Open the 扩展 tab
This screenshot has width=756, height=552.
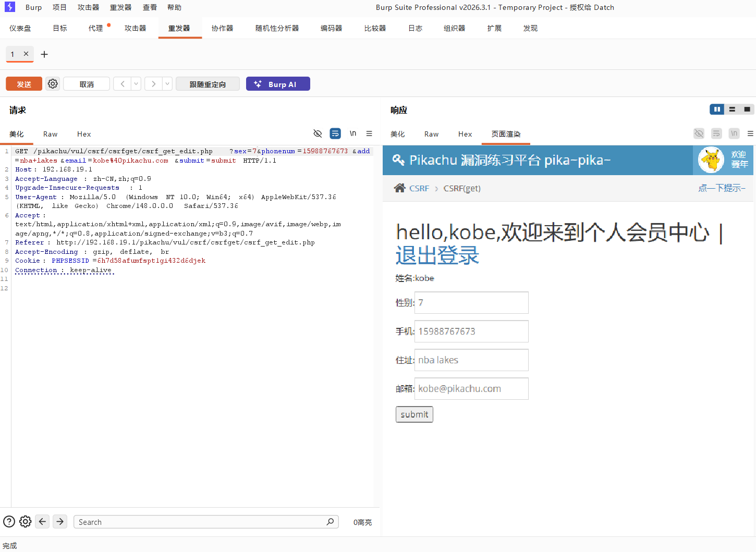[x=494, y=28]
